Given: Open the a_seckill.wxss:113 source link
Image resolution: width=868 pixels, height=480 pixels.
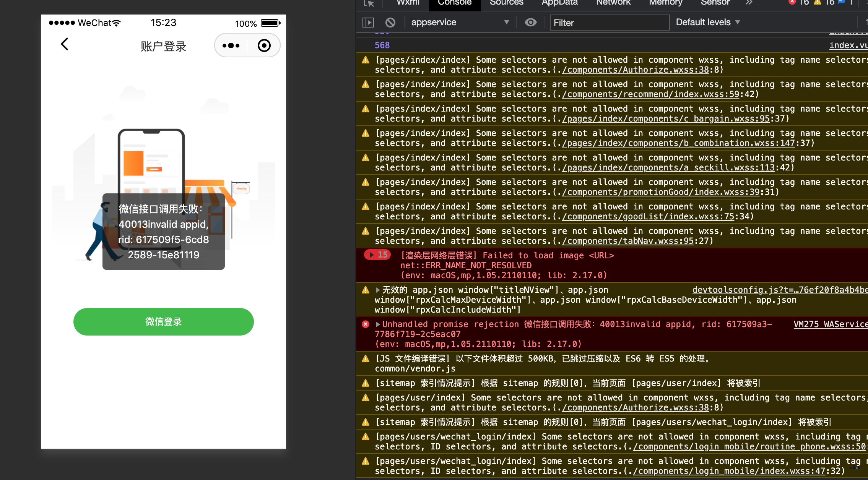Looking at the screenshot, I should (668, 168).
